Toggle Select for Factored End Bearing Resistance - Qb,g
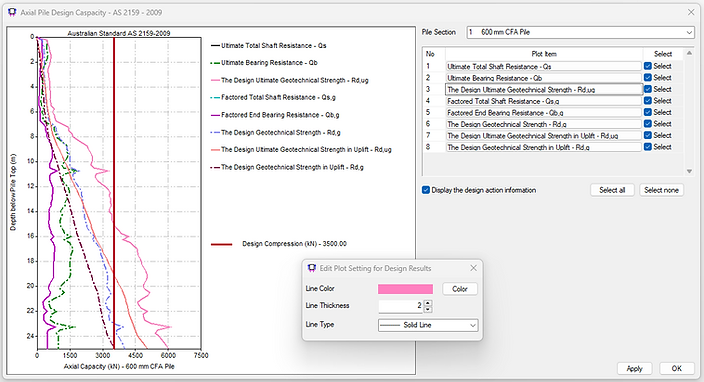The image size is (704, 382). click(647, 112)
